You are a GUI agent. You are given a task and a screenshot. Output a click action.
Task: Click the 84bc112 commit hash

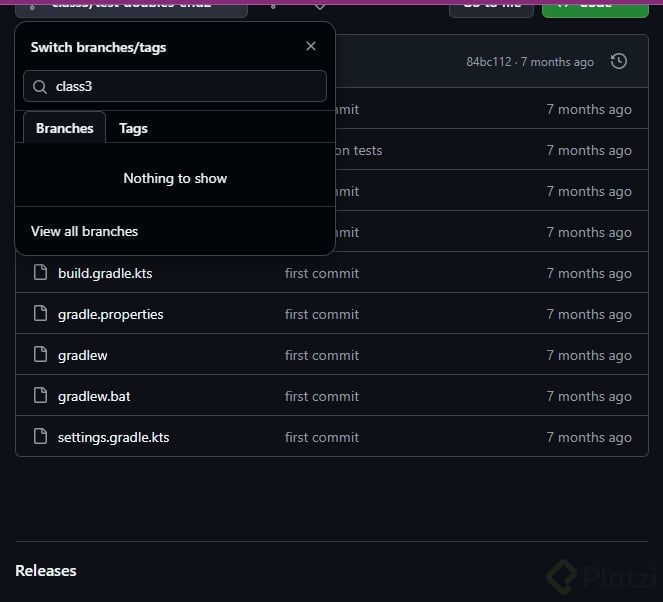pyautogui.click(x=489, y=62)
